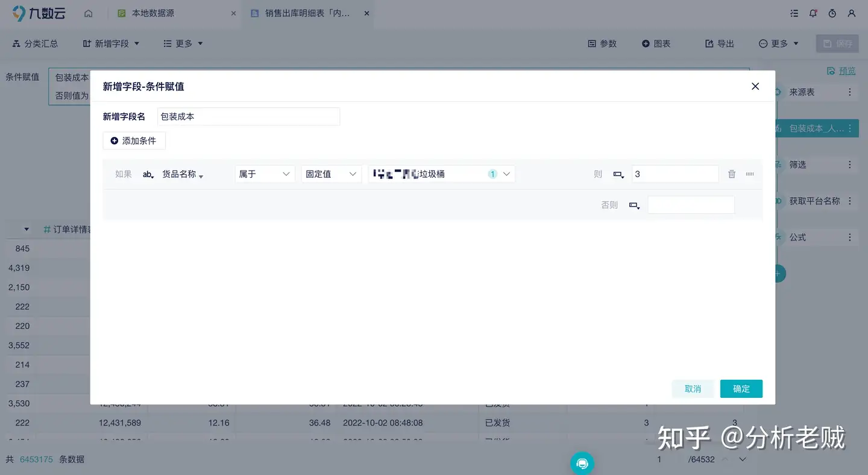
Task: Open options menu for 获取平台名称 step
Action: [x=850, y=201]
